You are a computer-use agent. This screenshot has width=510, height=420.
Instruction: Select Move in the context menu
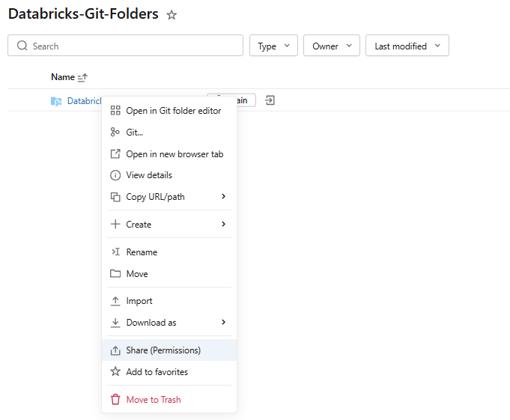169,273
